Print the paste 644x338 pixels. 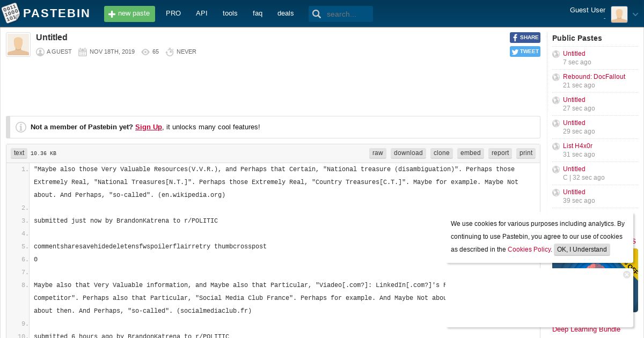tap(526, 153)
